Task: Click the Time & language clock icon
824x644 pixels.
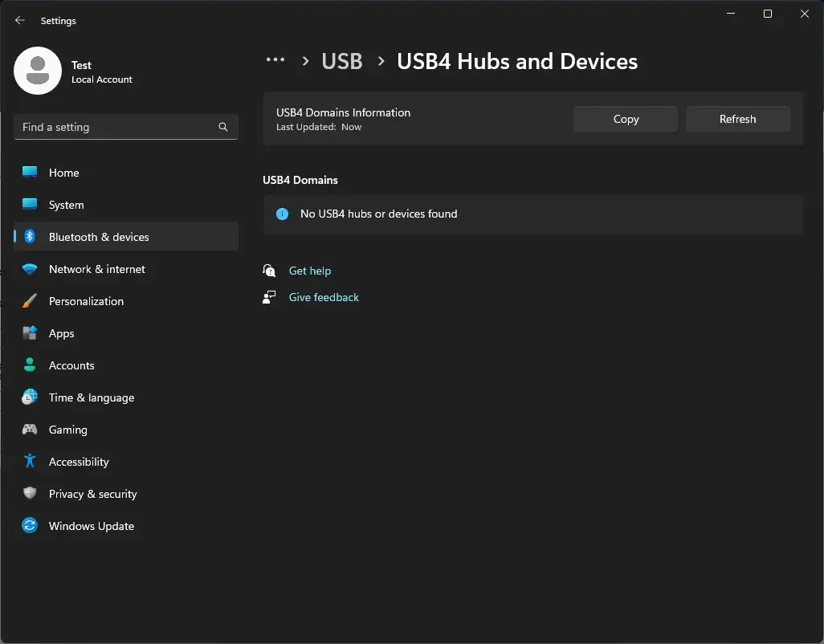Action: (x=29, y=397)
